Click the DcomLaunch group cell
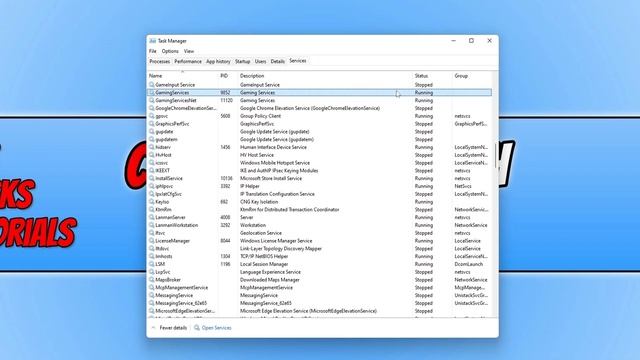640x360 pixels. pos(469,264)
